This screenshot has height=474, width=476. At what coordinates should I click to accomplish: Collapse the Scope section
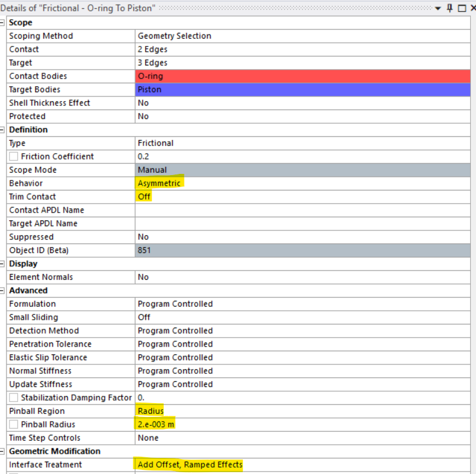pos(2,22)
